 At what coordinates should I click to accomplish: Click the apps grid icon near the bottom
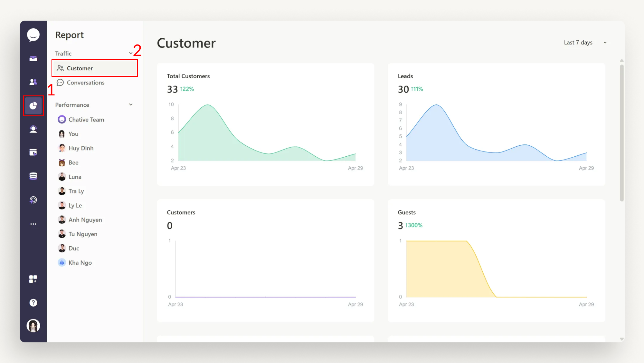click(33, 279)
